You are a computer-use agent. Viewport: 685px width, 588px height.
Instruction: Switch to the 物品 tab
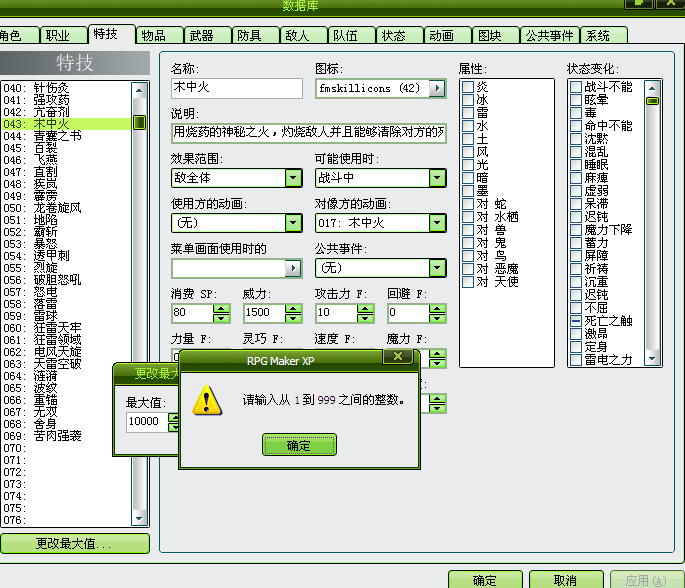[x=159, y=35]
